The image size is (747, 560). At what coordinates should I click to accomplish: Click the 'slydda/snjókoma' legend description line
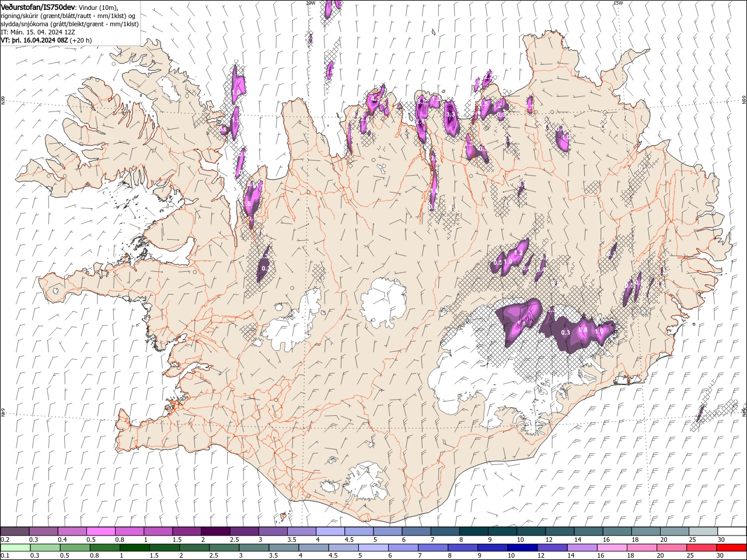coord(69,24)
